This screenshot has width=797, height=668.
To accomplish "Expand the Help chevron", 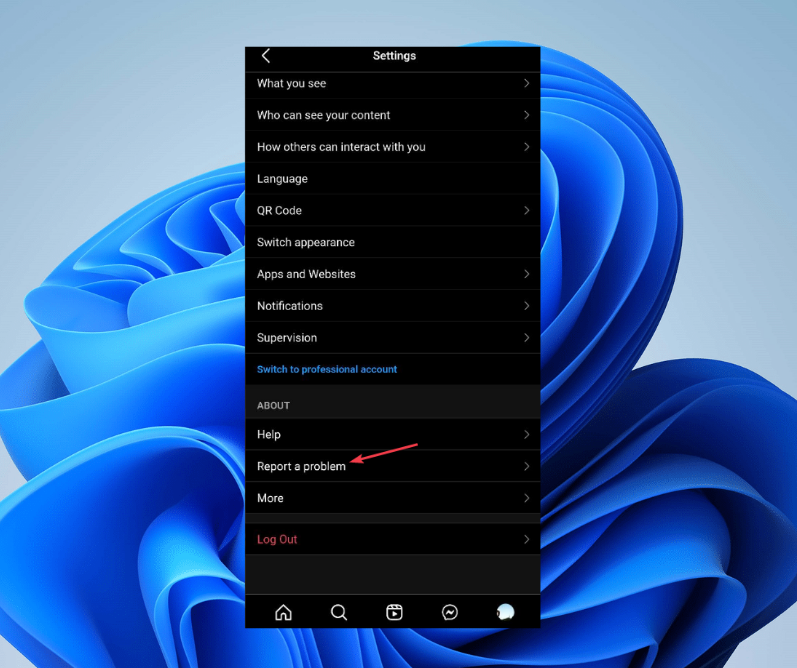I will (527, 434).
